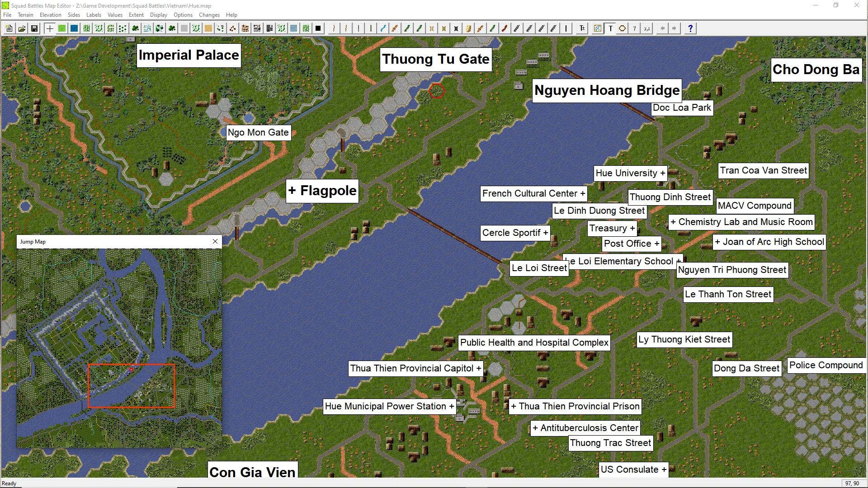Click the Open file folder icon
Image resolution: width=868 pixels, height=488 pixels.
(22, 28)
